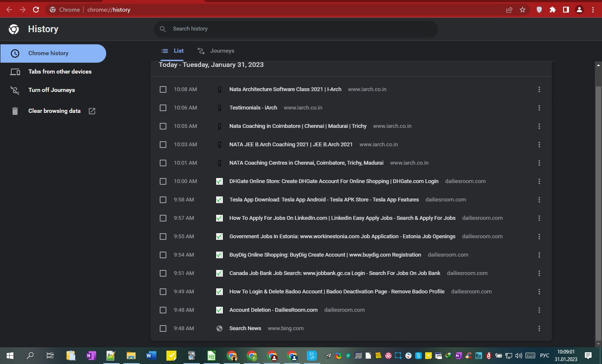The width and height of the screenshot is (602, 364).
Task: Click the Chrome logo next to History
Action: click(14, 29)
